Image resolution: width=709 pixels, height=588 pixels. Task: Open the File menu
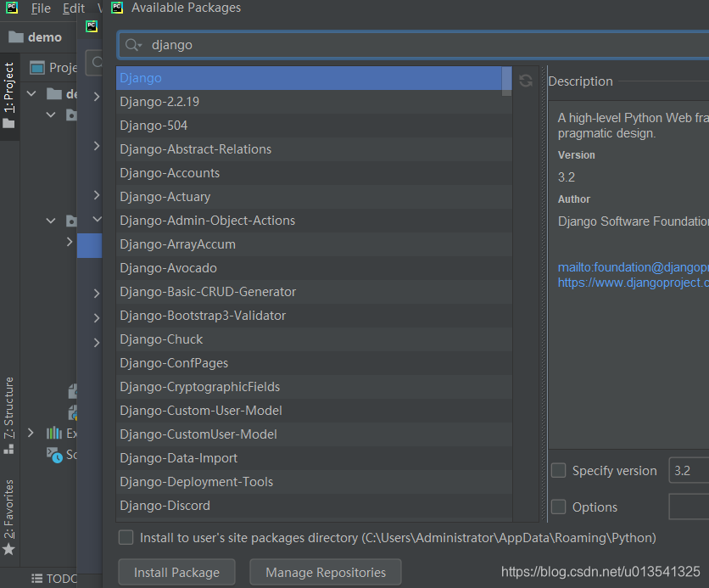point(41,8)
